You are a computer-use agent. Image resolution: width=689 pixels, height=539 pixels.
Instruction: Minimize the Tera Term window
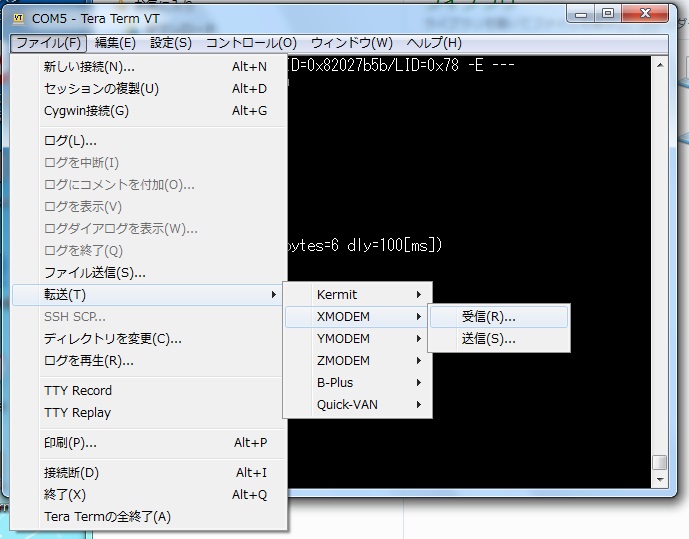tap(581, 14)
